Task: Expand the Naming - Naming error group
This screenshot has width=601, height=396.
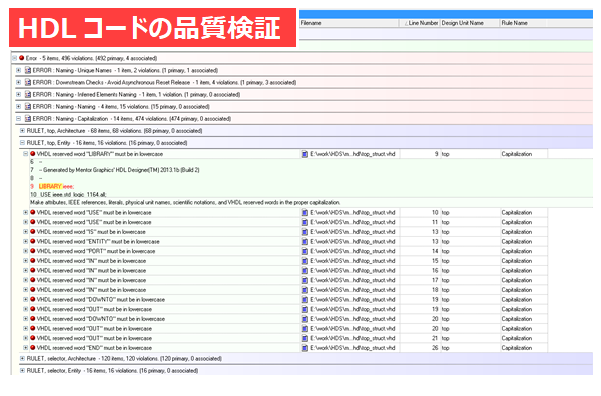Action: [x=18, y=107]
